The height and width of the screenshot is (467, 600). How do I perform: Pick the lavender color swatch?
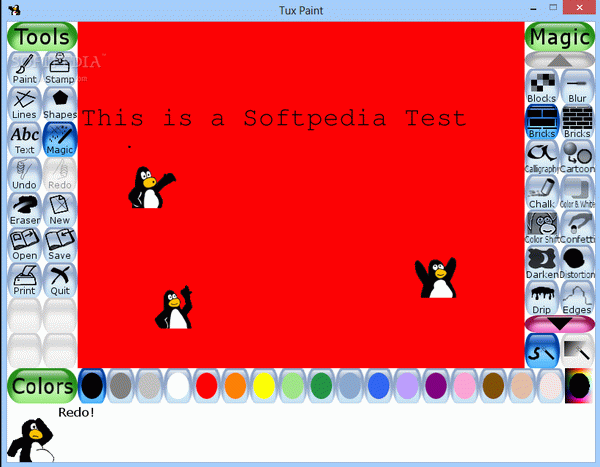(408, 386)
